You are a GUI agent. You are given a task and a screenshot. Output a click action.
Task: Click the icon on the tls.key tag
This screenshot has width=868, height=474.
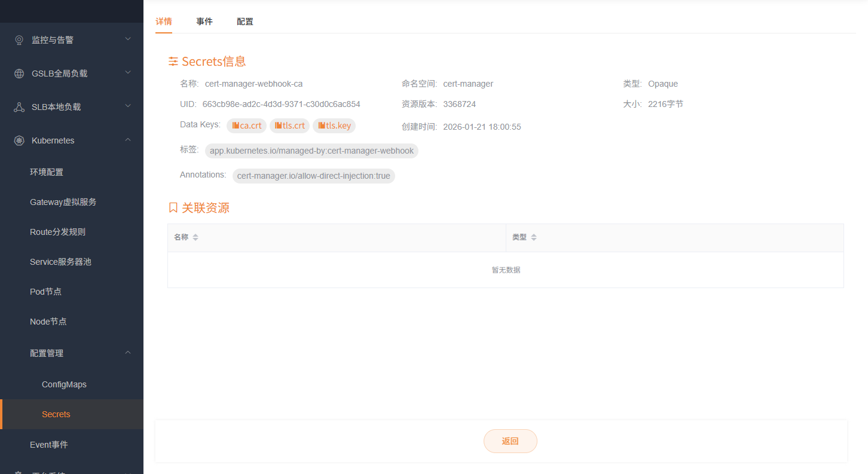point(322,126)
